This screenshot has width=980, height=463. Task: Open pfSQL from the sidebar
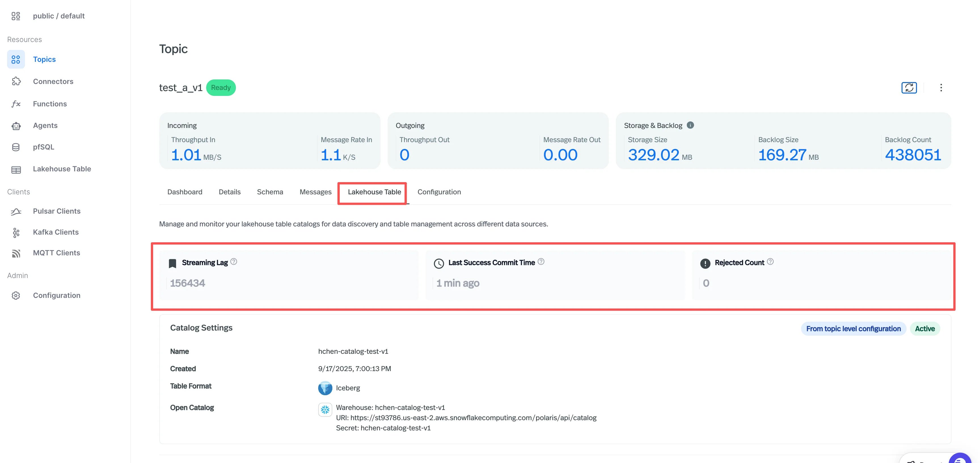pyautogui.click(x=43, y=147)
